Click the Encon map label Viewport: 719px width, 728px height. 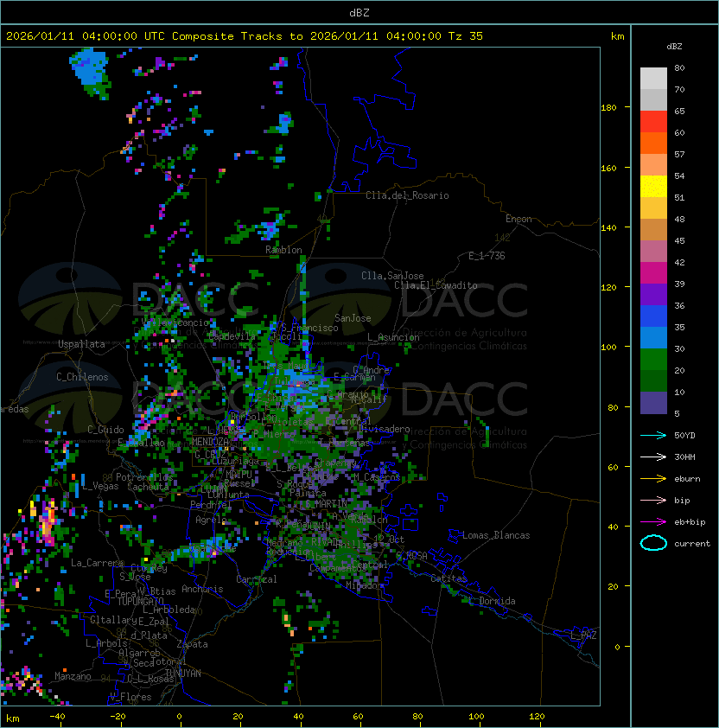(519, 219)
